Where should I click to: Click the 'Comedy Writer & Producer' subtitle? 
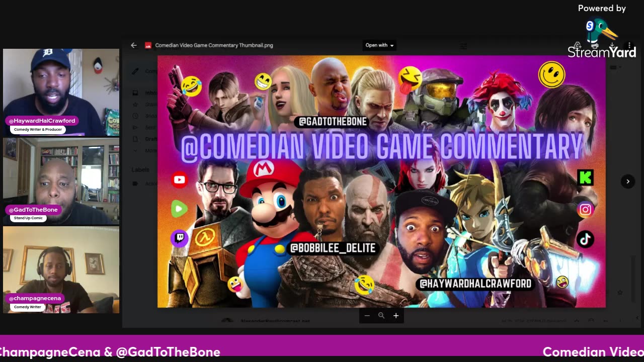(38, 130)
